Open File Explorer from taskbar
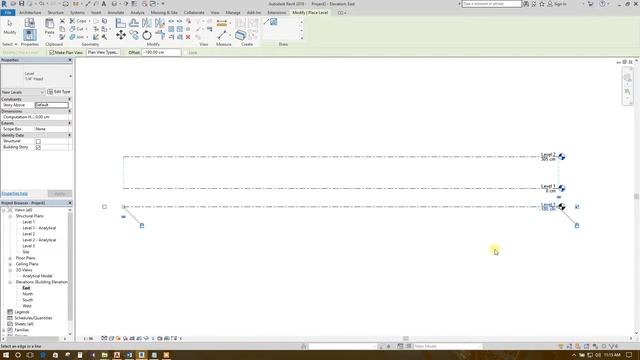The image size is (640, 360). click(x=104, y=355)
